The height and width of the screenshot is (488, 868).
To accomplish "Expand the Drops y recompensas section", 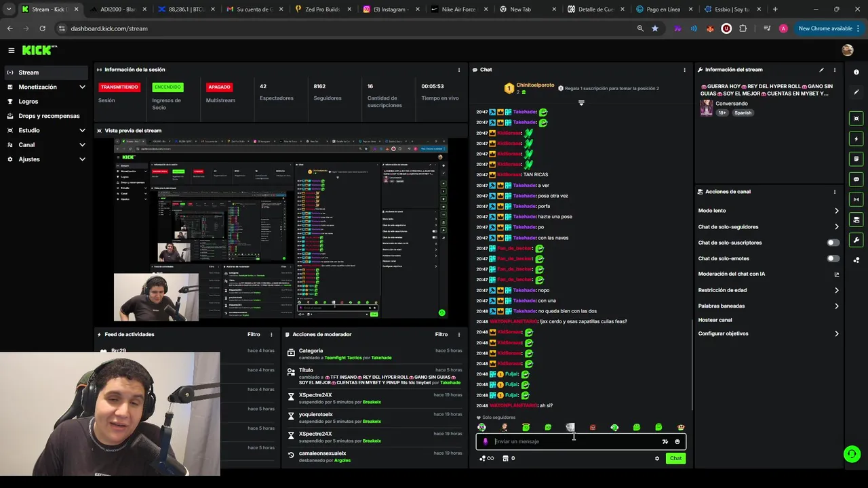I will tap(46, 116).
